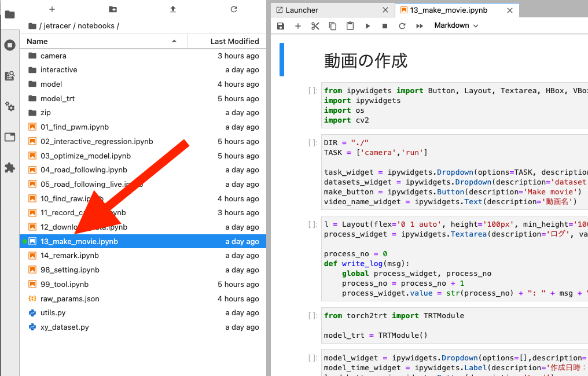This screenshot has height=376, width=588.
Task: Paste cells from clipboard
Action: pos(350,26)
